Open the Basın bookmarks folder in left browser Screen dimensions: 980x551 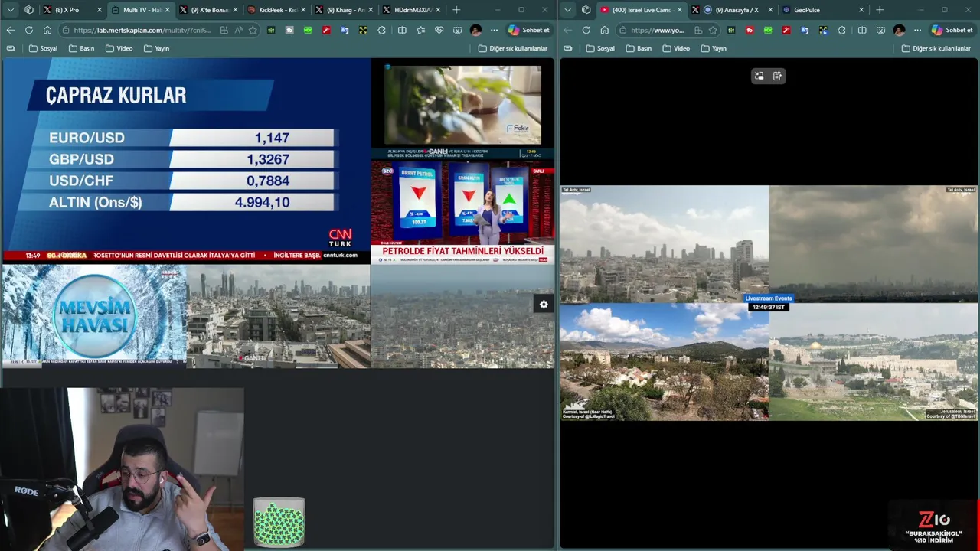pyautogui.click(x=81, y=48)
